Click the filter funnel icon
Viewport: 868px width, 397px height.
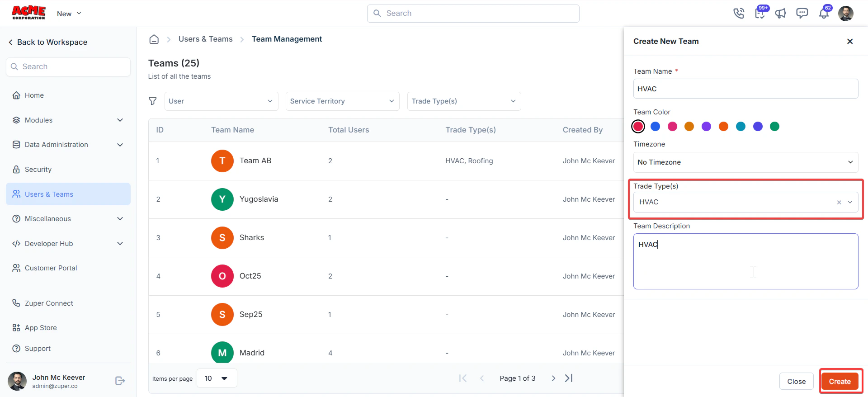153,101
